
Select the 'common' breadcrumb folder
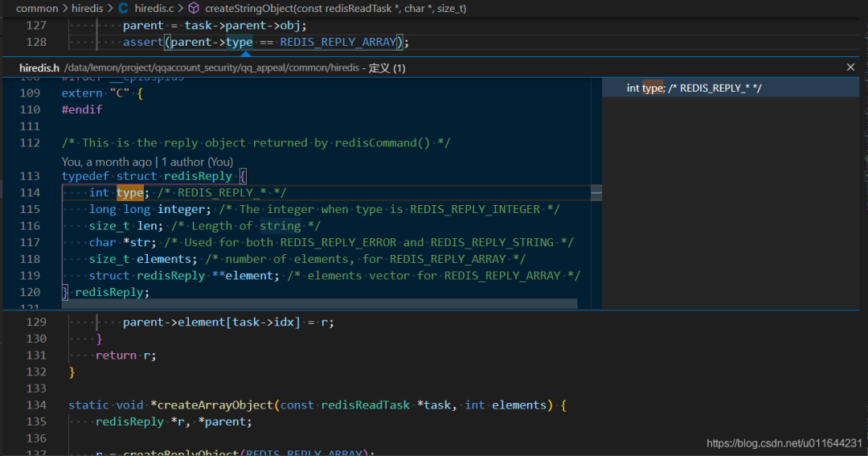pyautogui.click(x=37, y=8)
